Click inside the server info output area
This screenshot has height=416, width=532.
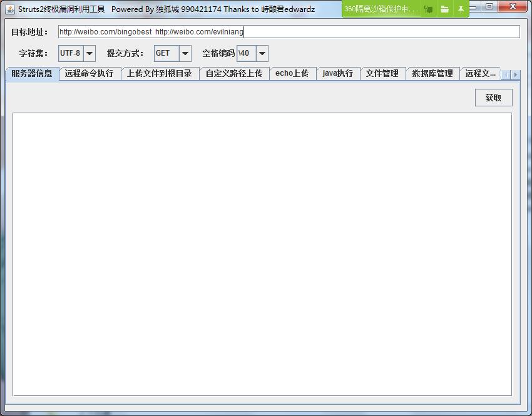(x=262, y=254)
